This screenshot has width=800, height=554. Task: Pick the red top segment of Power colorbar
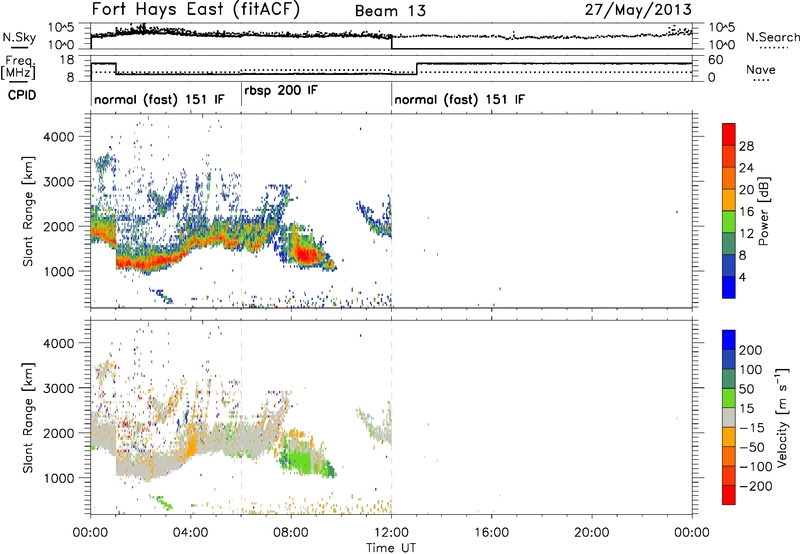[729, 134]
